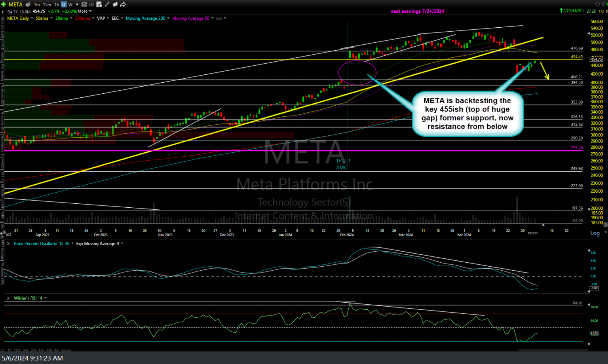The width and height of the screenshot is (608, 364).
Task: Select the pencil drawing tool
Action: [106, 4]
